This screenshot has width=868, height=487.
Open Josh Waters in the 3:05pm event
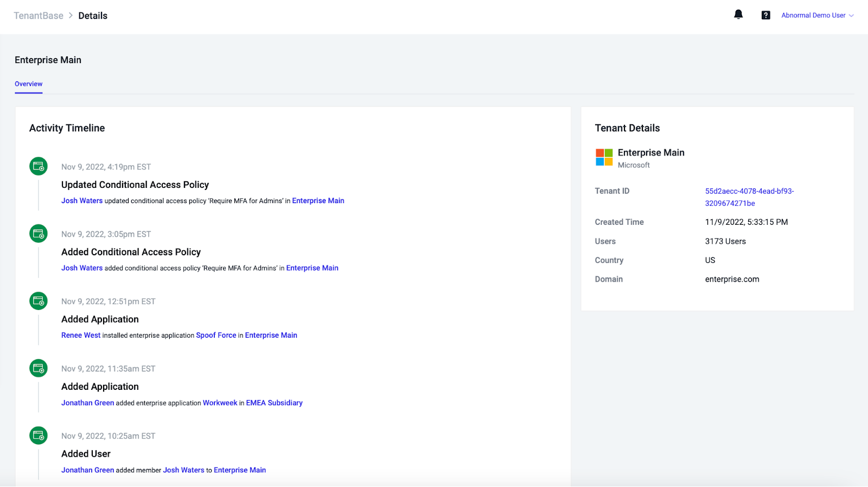(82, 268)
